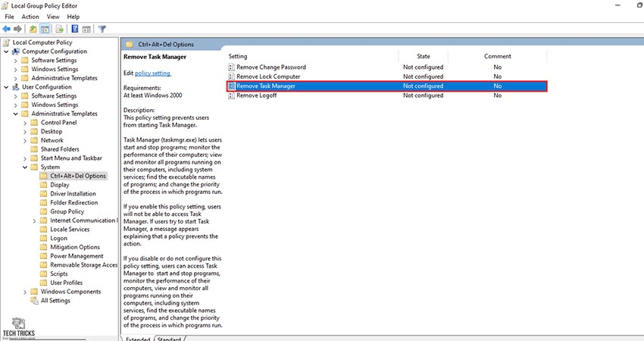
Task: Select Software Settings under Computer Configuration
Action: [55, 60]
